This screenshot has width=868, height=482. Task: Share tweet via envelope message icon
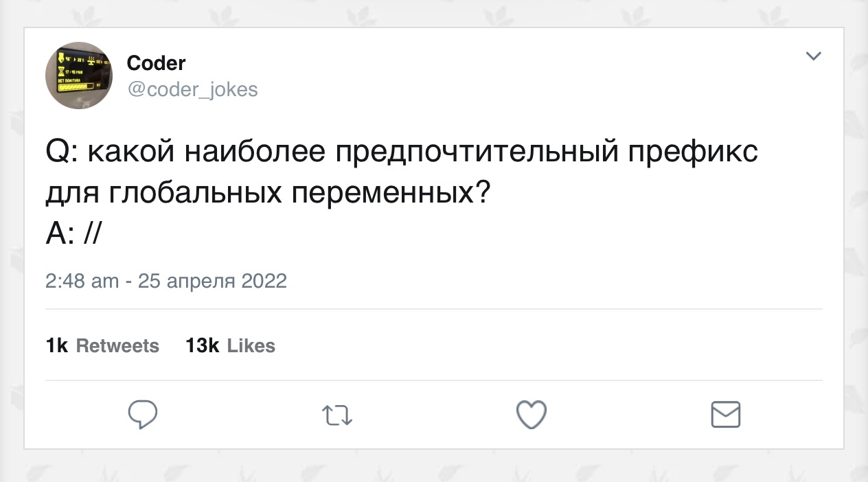click(724, 414)
